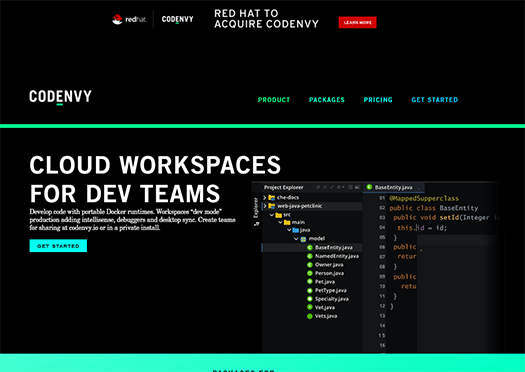Click the blue java folder icon
The image size is (525, 372).
295,230
